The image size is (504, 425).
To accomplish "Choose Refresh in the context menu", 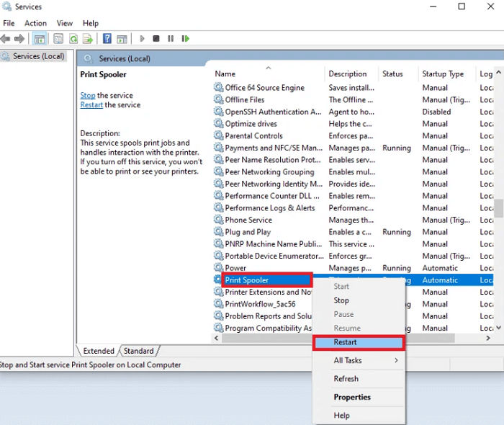I will point(359,379).
